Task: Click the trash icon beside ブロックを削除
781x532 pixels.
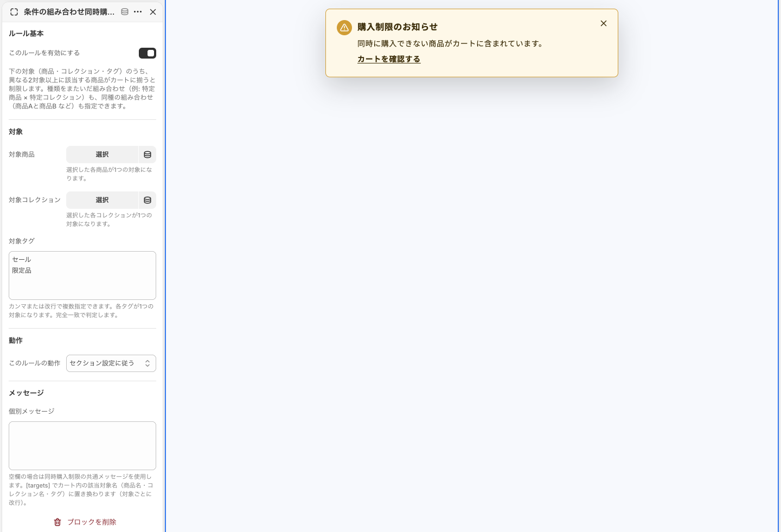Action: 57,522
